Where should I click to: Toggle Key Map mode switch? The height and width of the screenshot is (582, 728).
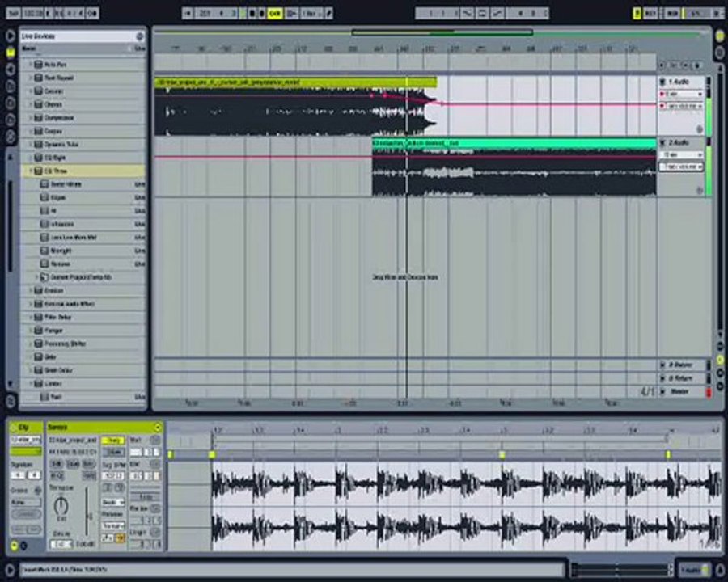coord(651,14)
